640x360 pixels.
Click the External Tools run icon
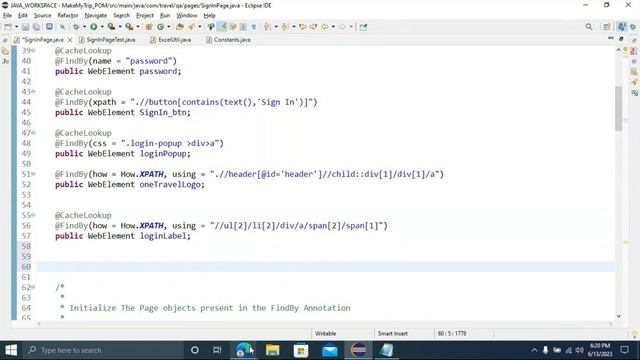tap(129, 27)
